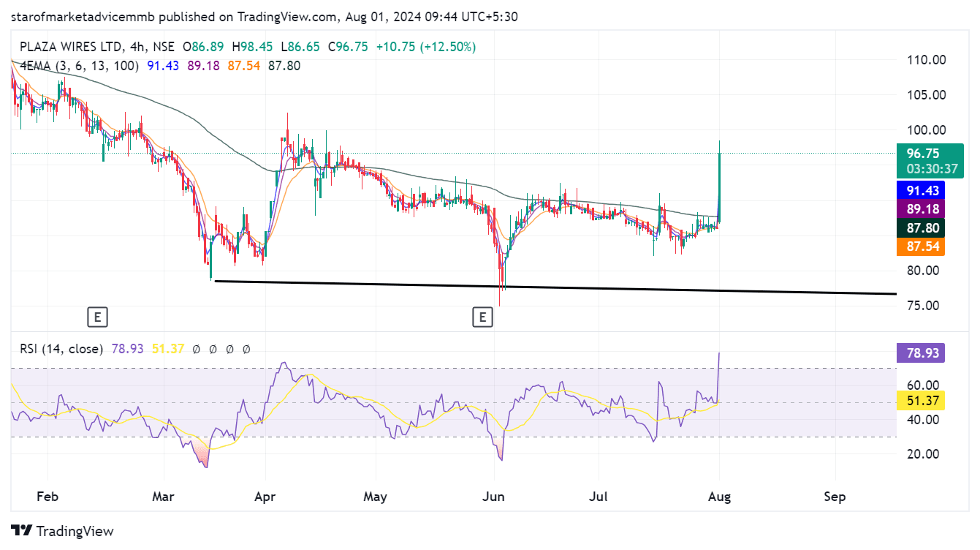Click the +10.75 (+12.50%) change text
This screenshot has height=550, width=980.
coord(426,47)
